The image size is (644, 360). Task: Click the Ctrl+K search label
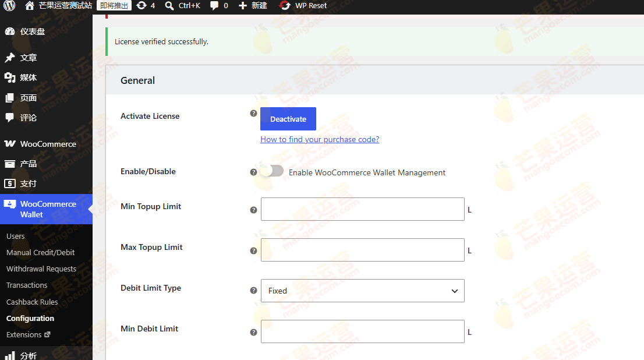click(x=189, y=5)
